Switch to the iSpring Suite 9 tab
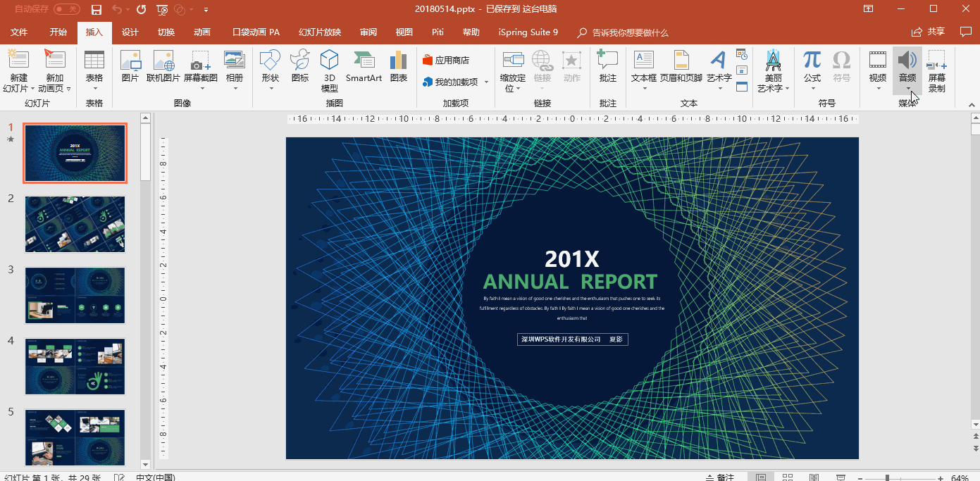Viewport: 980px width, 481px height. pyautogui.click(x=528, y=32)
